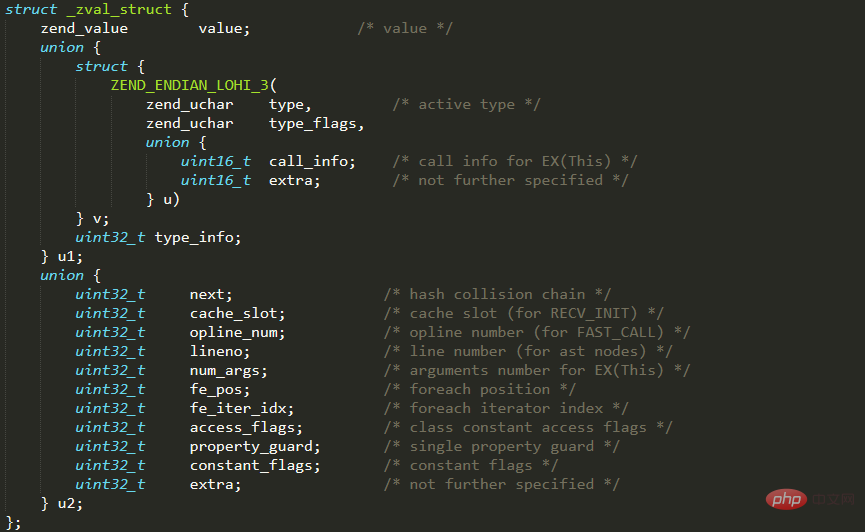Screen dimensions: 865x532
Task: Click the cache_slot field
Action: (236, 313)
